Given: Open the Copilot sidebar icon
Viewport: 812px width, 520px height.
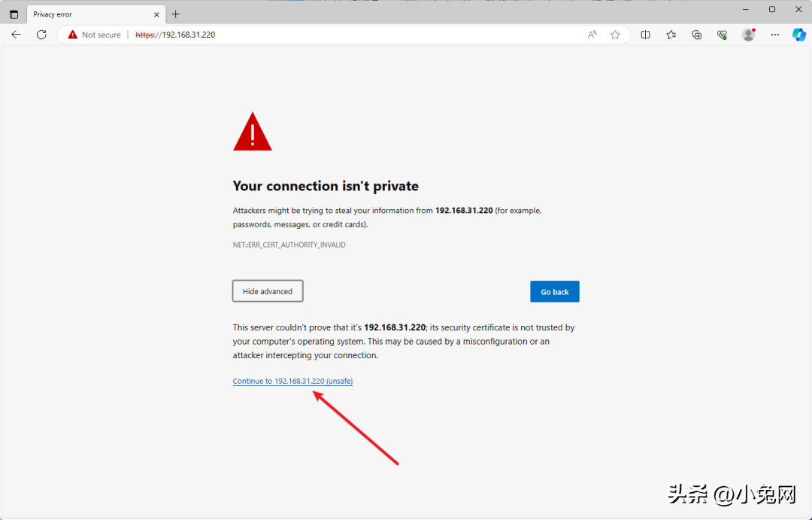Looking at the screenshot, I should (x=799, y=35).
